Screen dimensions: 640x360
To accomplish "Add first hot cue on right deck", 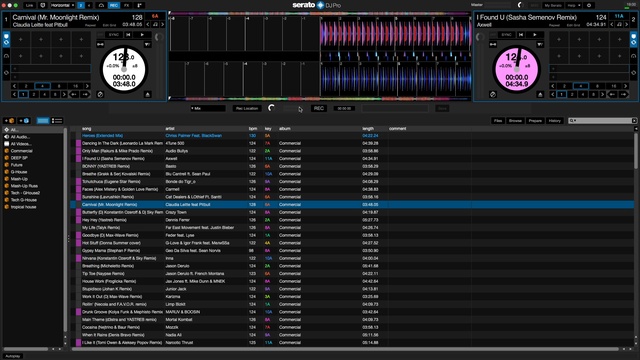I will tap(559, 39).
